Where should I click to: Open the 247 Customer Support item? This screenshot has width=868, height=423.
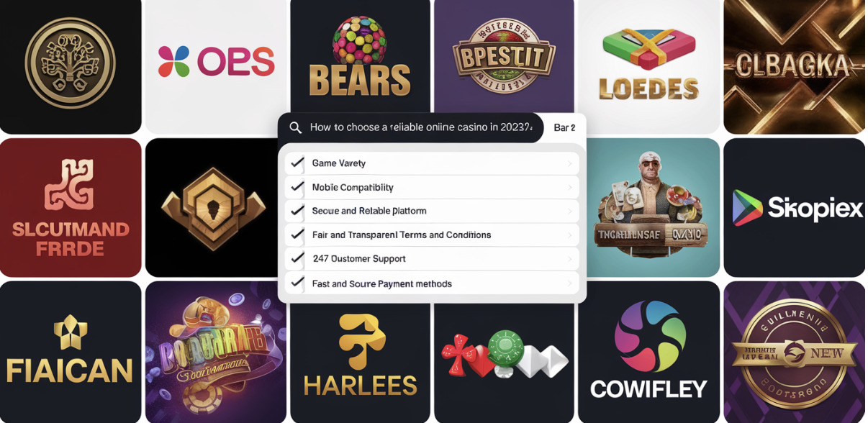click(432, 258)
